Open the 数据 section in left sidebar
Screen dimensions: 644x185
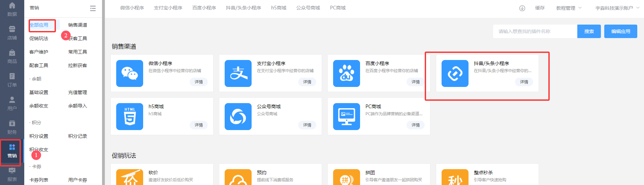12,9
